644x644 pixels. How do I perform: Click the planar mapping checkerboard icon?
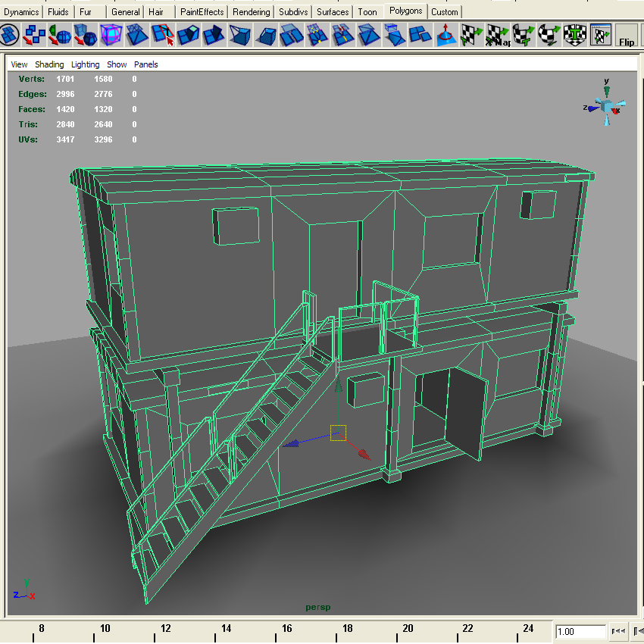pyautogui.click(x=470, y=35)
